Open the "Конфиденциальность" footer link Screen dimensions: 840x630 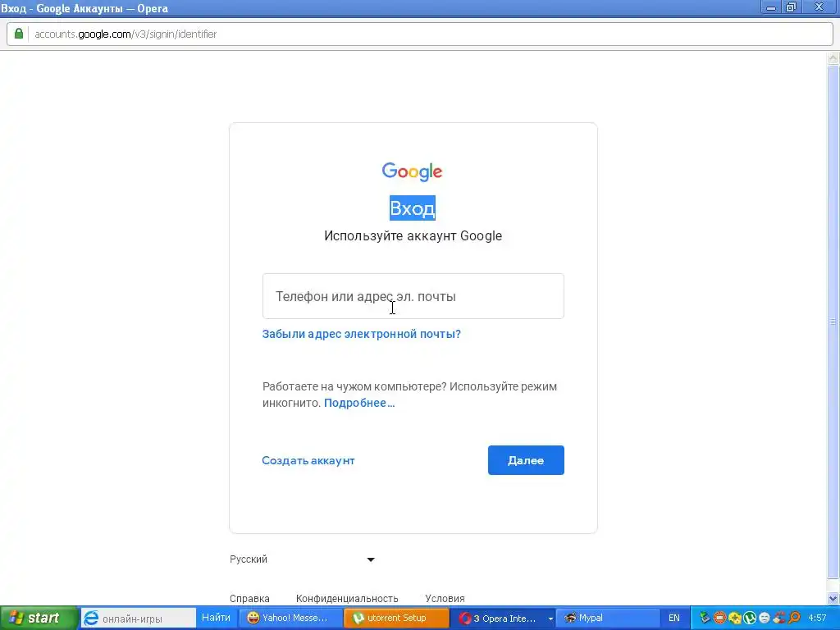[x=347, y=598]
